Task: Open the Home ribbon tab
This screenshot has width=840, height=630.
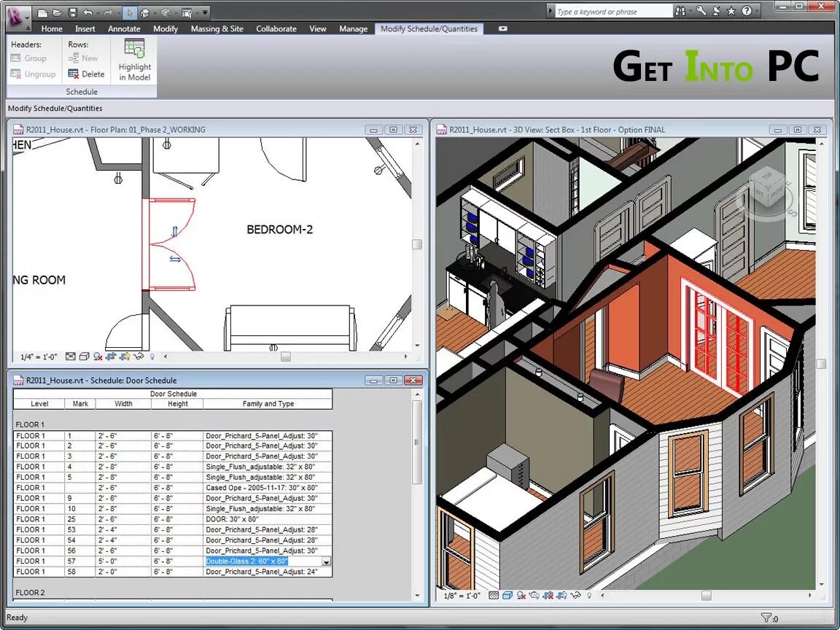Action: point(52,29)
